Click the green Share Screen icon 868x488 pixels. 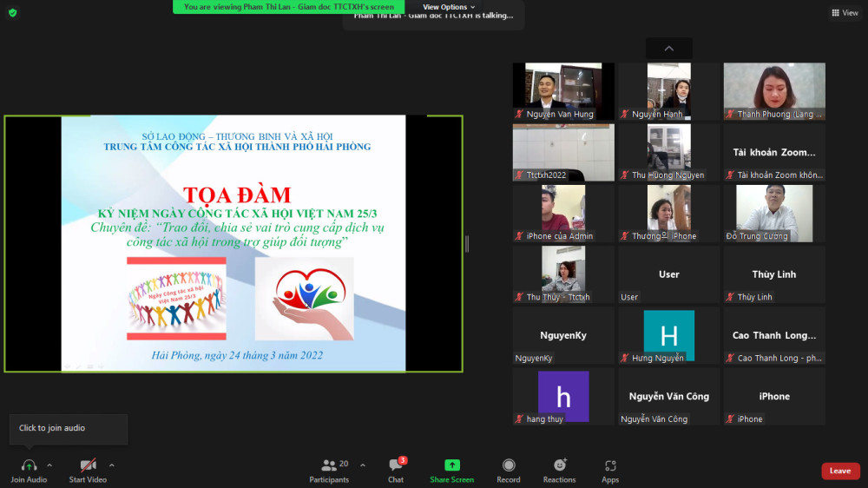click(x=451, y=465)
